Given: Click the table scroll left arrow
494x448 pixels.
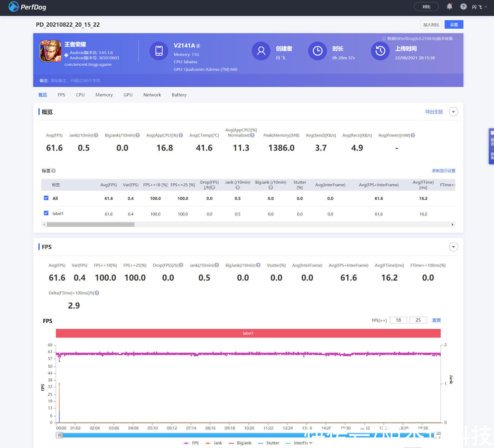Looking at the screenshot, I should click(44, 224).
